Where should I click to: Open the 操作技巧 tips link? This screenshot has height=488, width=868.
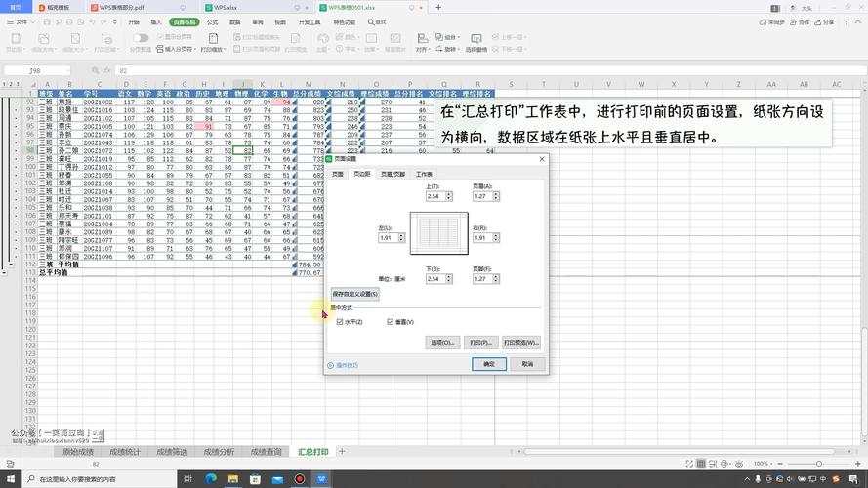pyautogui.click(x=347, y=365)
